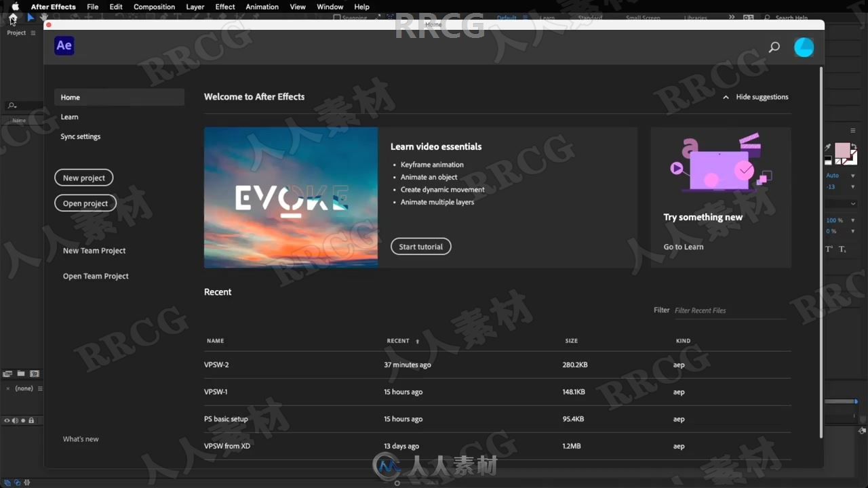868x488 pixels.
Task: Open the 0 % dropdown arrow
Action: (852, 231)
